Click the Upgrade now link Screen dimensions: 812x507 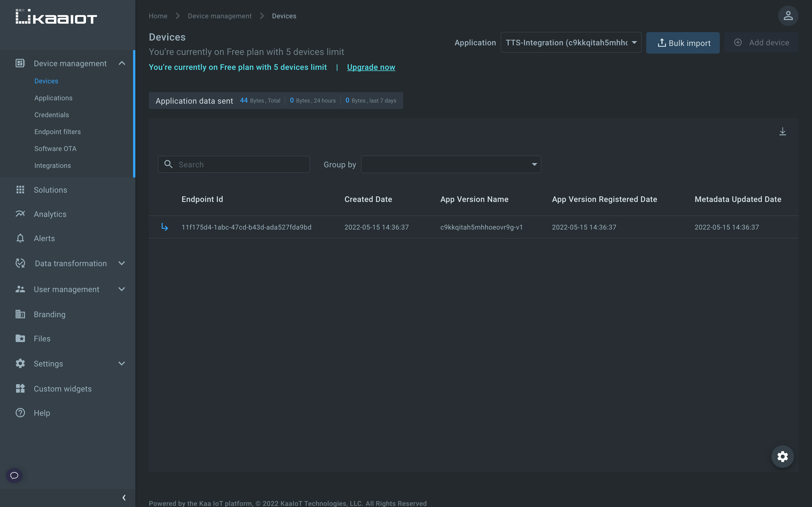click(371, 67)
